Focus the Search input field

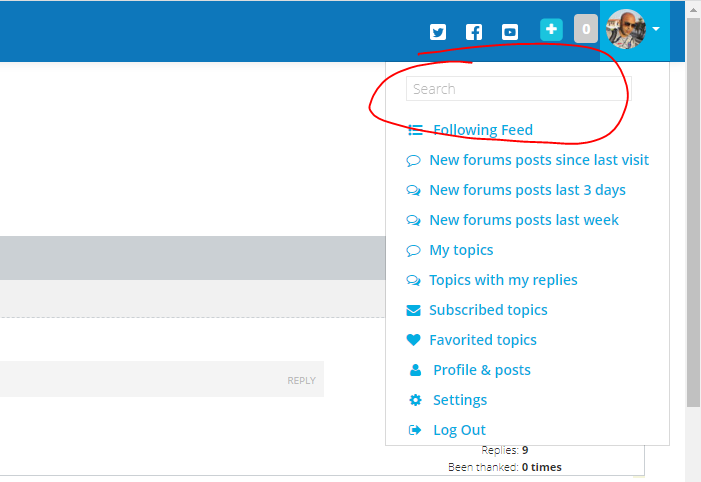519,89
